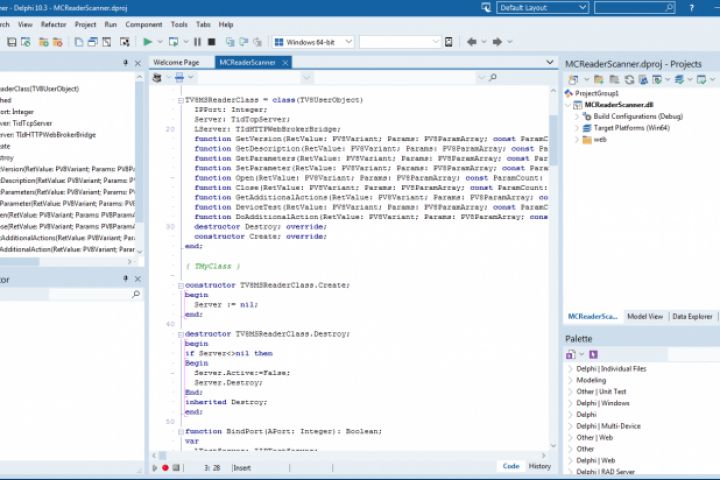Click the Stop program toolbar icon
The image size is (720, 480).
tap(211, 42)
